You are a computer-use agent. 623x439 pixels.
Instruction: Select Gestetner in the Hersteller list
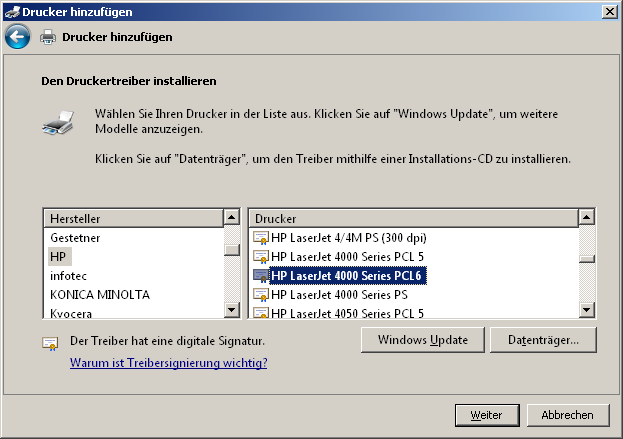point(75,238)
